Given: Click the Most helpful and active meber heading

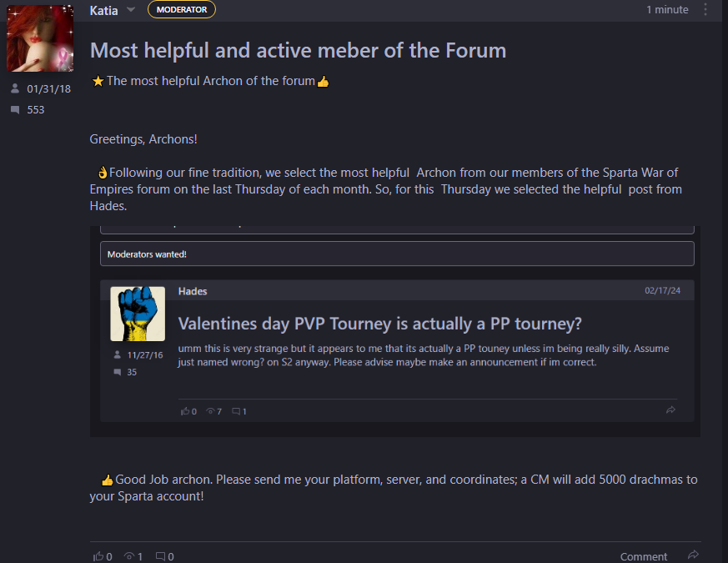Looking at the screenshot, I should click(x=298, y=50).
